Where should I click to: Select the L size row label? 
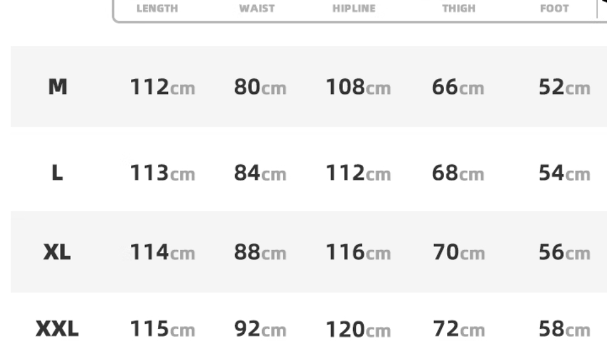tap(57, 172)
